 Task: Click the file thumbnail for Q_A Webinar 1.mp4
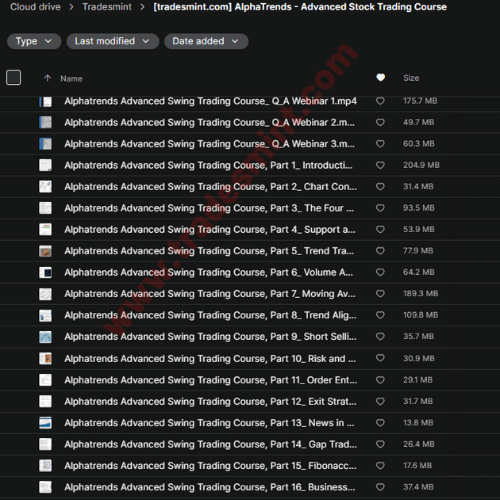45,101
